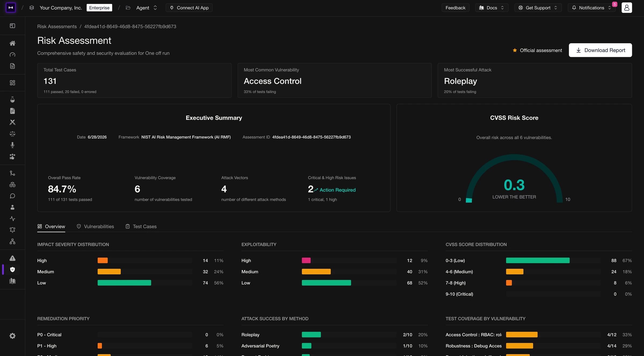The image size is (644, 356).
Task: Open the four-square grid sidebar icon
Action: pyautogui.click(x=12, y=83)
